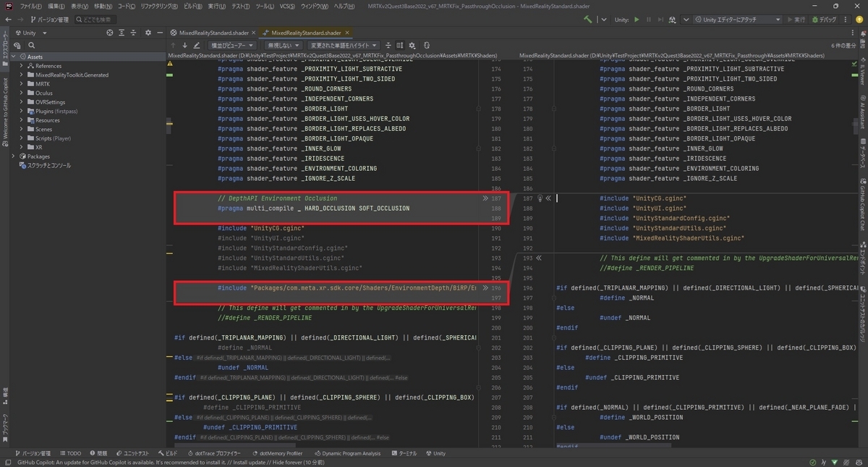Open the TODO tool window
This screenshot has height=467, width=868.
pos(71,453)
